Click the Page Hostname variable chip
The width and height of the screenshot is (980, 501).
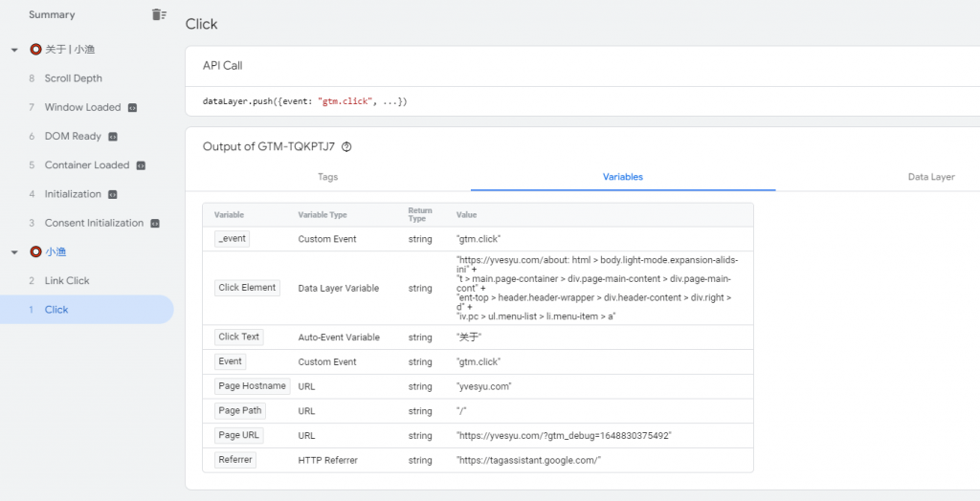click(252, 386)
